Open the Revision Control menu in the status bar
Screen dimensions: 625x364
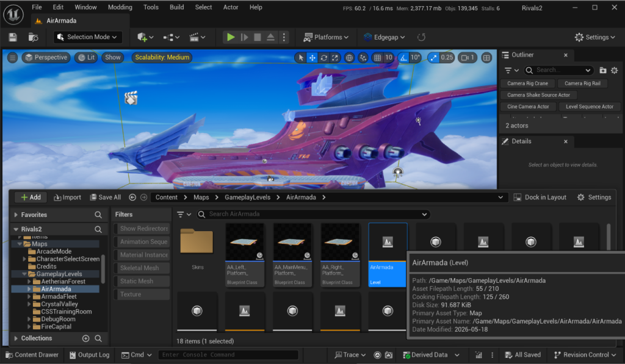coord(585,355)
